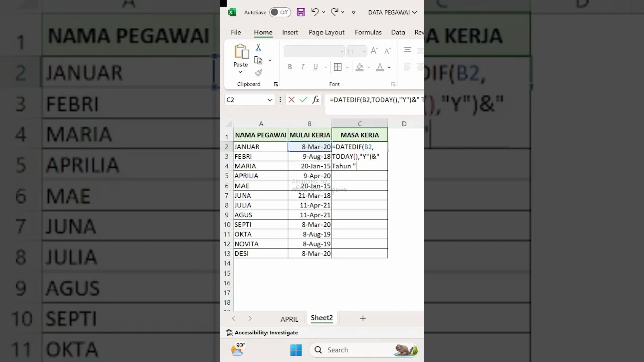Apply borders with the Borders icon

338,67
